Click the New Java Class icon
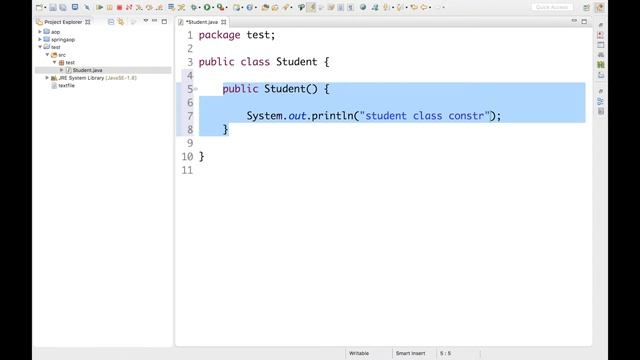Screen dimensions: 640x360 pos(249,7)
